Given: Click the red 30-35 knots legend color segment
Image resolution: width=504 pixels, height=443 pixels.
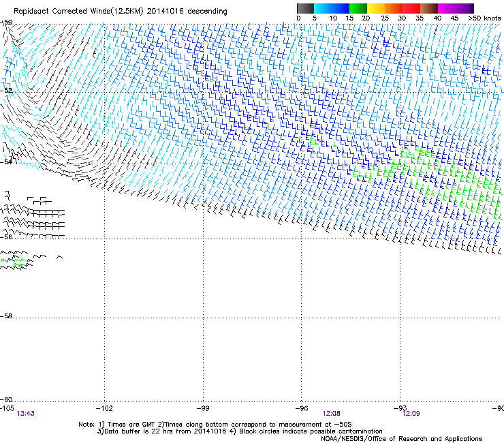Looking at the screenshot, I should 411,8.
